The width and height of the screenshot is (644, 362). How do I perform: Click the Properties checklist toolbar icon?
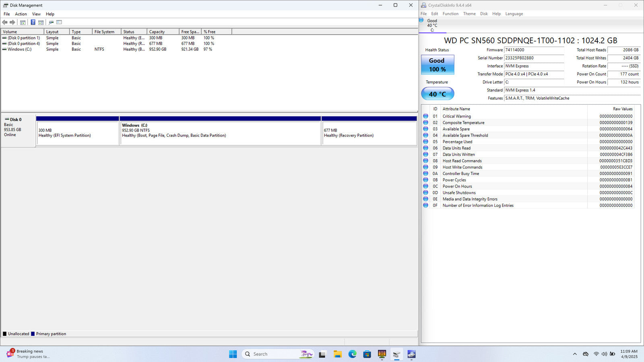[x=59, y=23]
